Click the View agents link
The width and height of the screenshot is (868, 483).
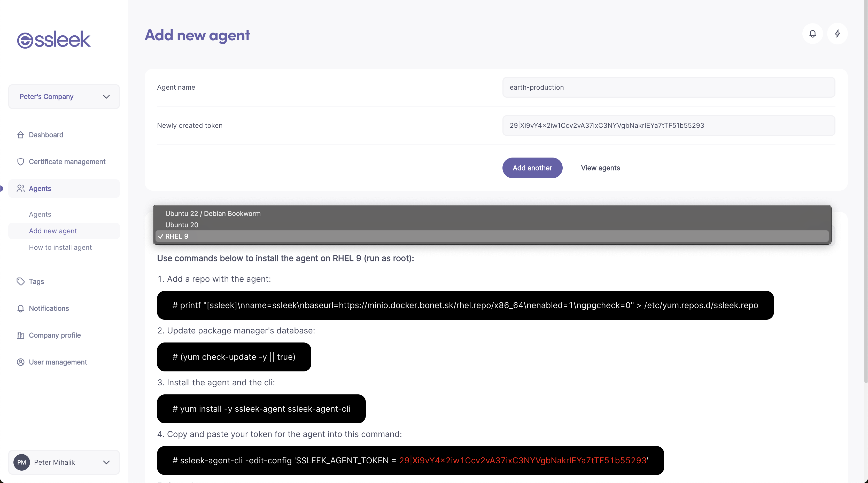tap(600, 168)
